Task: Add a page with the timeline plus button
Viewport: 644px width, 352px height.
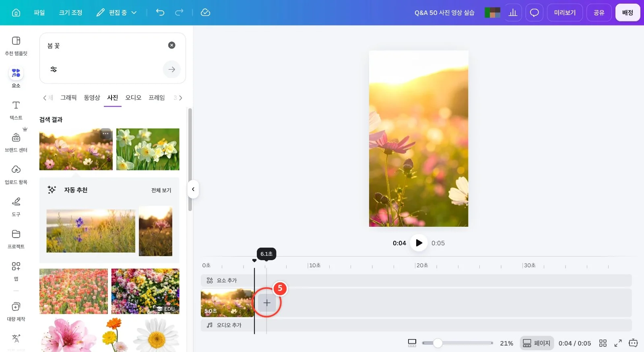Action: [267, 302]
